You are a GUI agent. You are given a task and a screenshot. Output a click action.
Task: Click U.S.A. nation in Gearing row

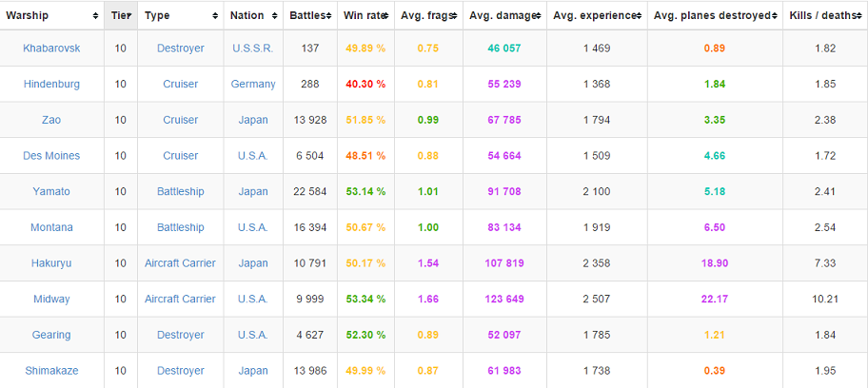click(253, 335)
